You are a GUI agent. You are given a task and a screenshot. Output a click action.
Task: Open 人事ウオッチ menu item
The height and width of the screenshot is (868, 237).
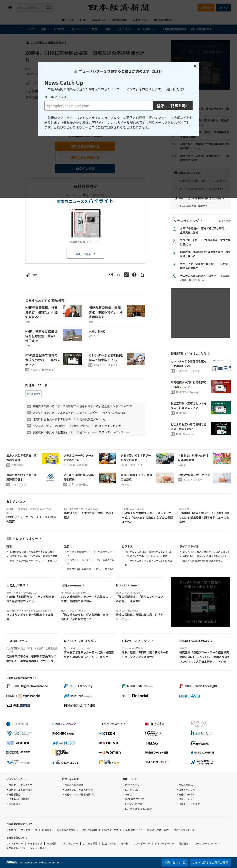pos(140,20)
